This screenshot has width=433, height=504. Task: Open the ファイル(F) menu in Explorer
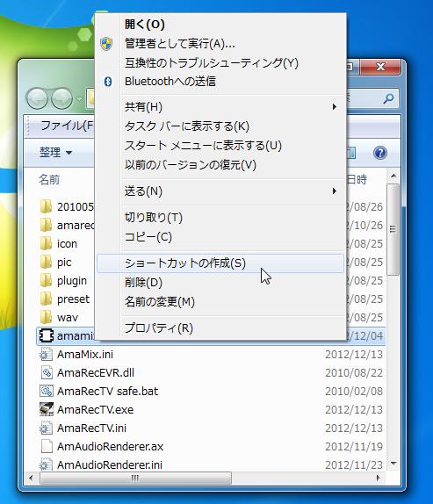pyautogui.click(x=66, y=126)
